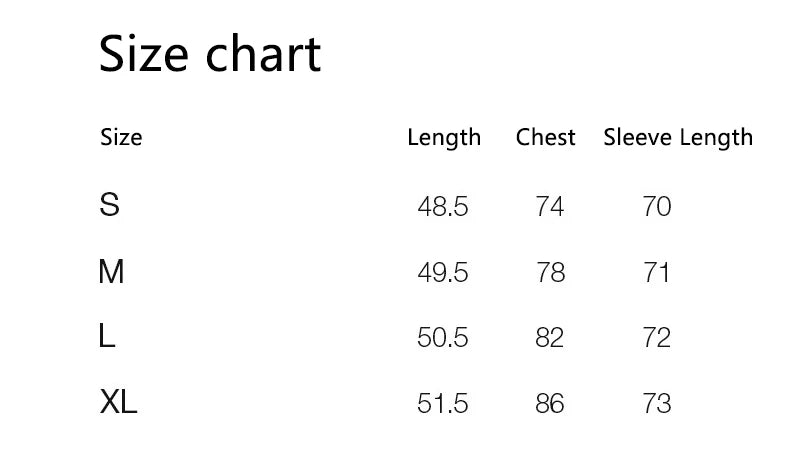Select the L size row label

pos(108,337)
